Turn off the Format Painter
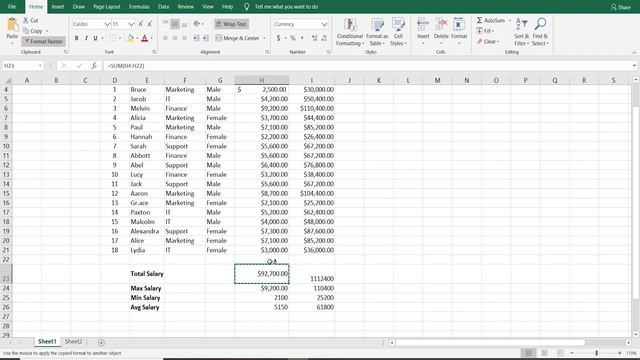Viewport: 640px width, 360px height. click(43, 41)
